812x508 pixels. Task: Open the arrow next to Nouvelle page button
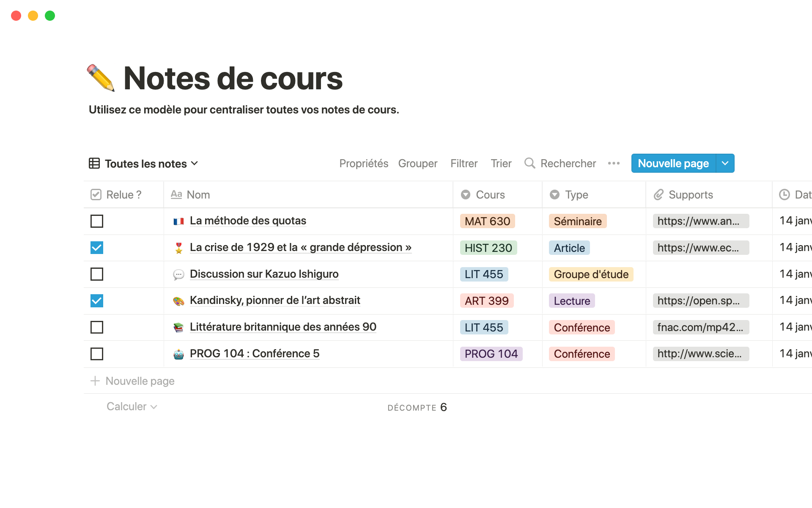pos(725,163)
